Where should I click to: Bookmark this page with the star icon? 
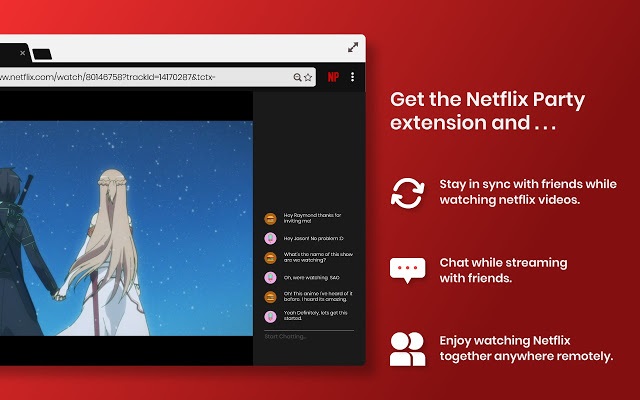click(309, 77)
